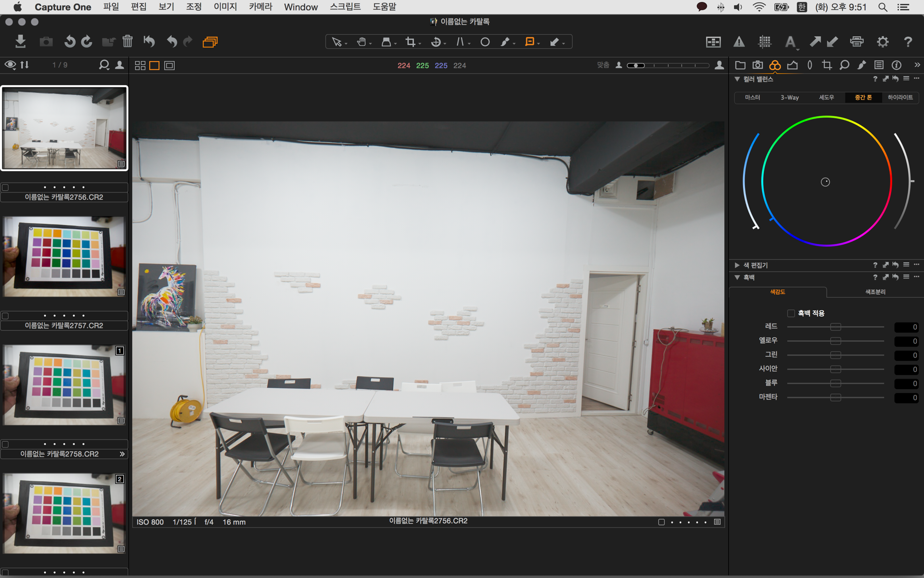This screenshot has width=924, height=578.
Task: Toggle exposure warning triangle icon
Action: coord(739,42)
